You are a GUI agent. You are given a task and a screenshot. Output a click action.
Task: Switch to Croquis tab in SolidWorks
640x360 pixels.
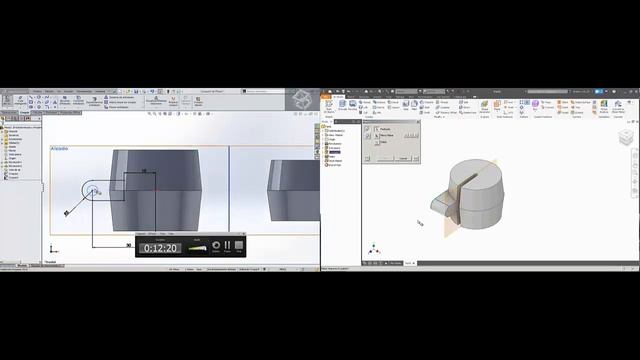point(25,113)
